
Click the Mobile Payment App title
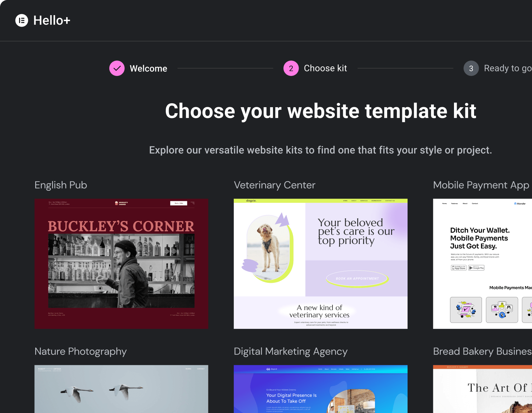(x=481, y=185)
